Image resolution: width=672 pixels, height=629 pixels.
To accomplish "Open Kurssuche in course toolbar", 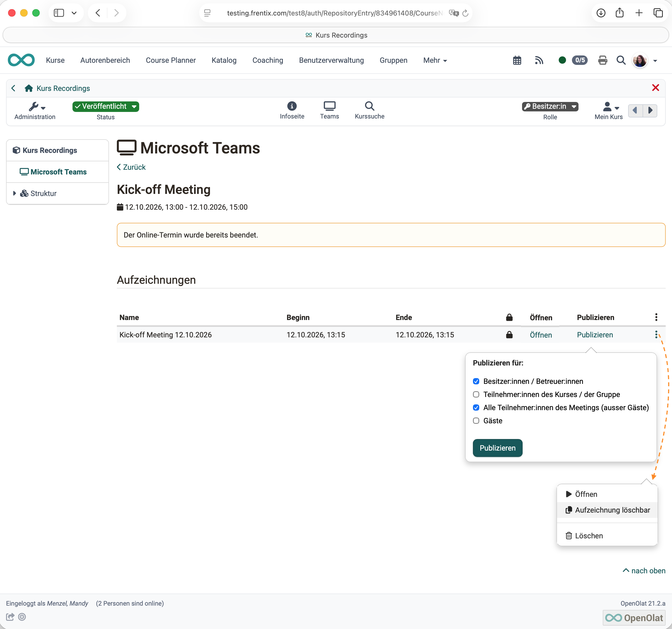I will tap(369, 111).
